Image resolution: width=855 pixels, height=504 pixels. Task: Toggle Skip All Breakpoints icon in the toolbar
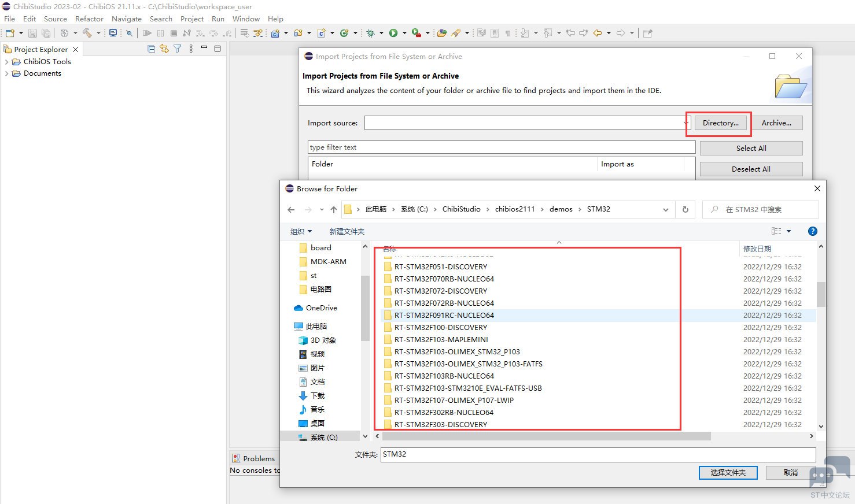click(x=130, y=33)
